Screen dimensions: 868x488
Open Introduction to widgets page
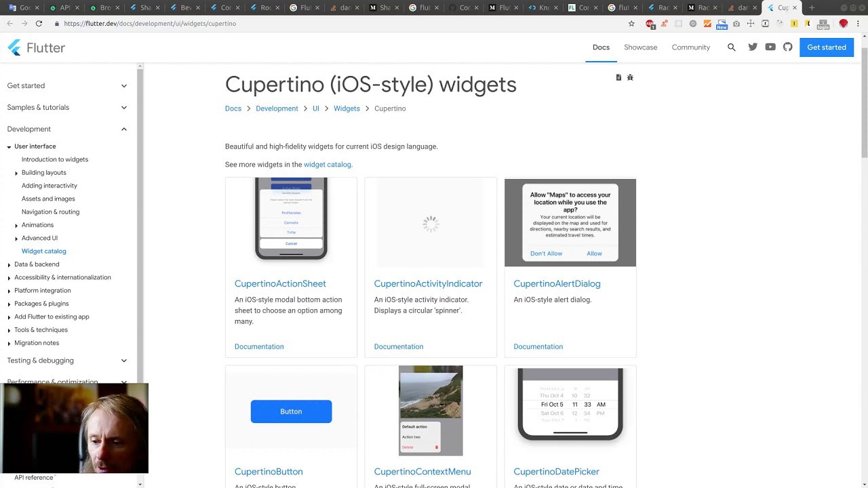[55, 160]
